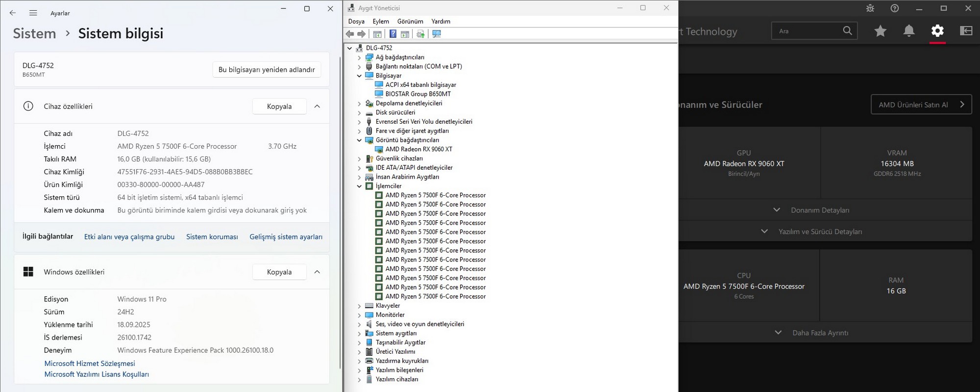
Task: Expand Donanım Detayları section
Action: pyautogui.click(x=819, y=210)
